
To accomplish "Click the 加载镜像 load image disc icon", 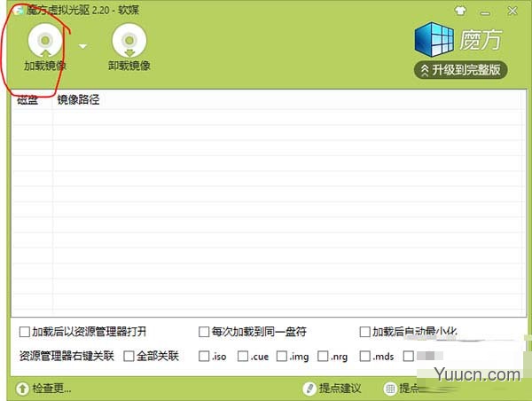I will tap(45, 41).
